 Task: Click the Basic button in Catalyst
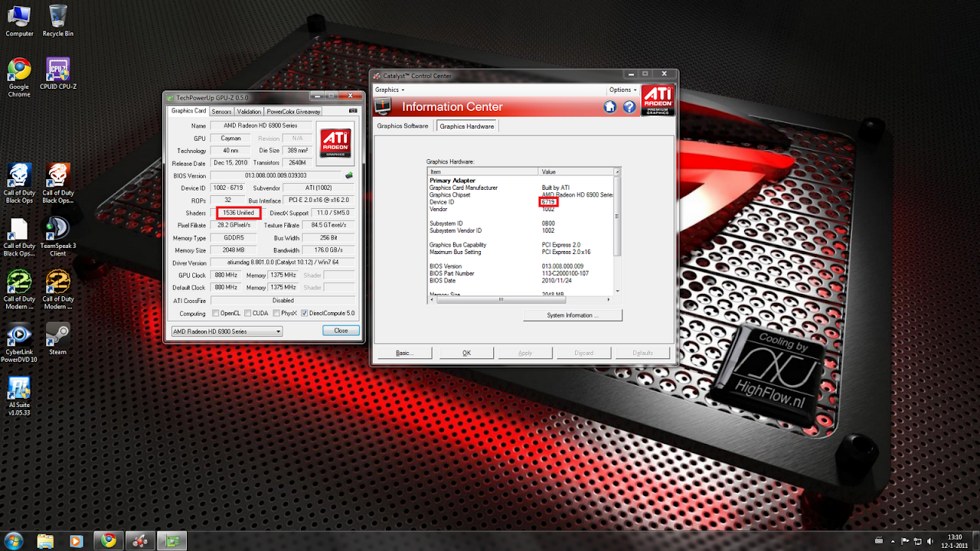pos(405,353)
